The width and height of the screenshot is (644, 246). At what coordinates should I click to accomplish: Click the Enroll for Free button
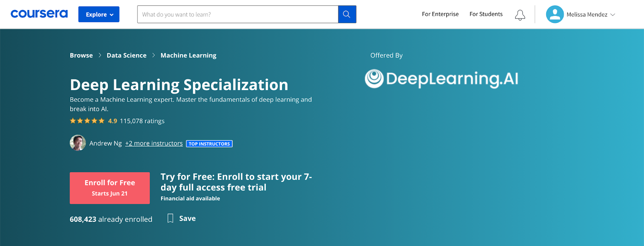click(109, 188)
